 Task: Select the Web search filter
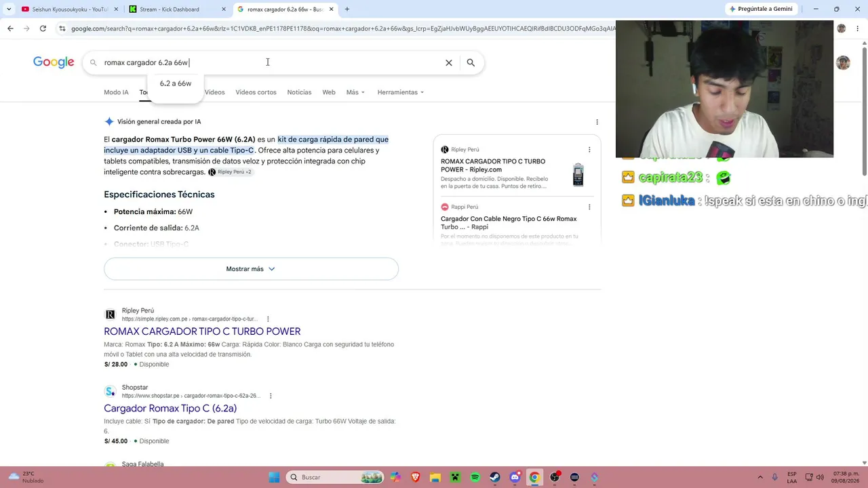(x=329, y=92)
